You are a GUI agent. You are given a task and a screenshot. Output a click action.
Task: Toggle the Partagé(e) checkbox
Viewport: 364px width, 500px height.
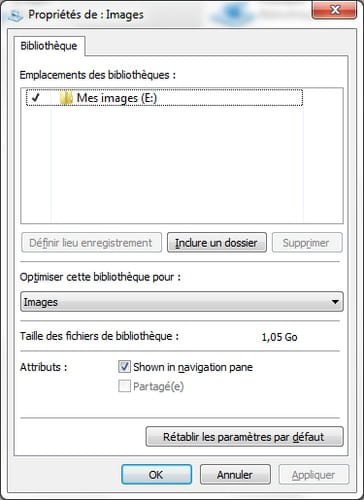click(x=124, y=386)
